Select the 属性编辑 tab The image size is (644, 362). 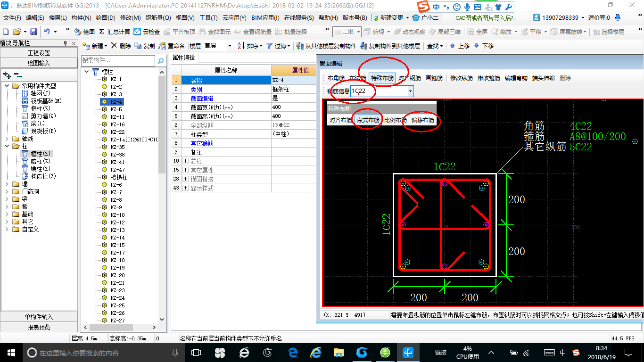(x=184, y=58)
